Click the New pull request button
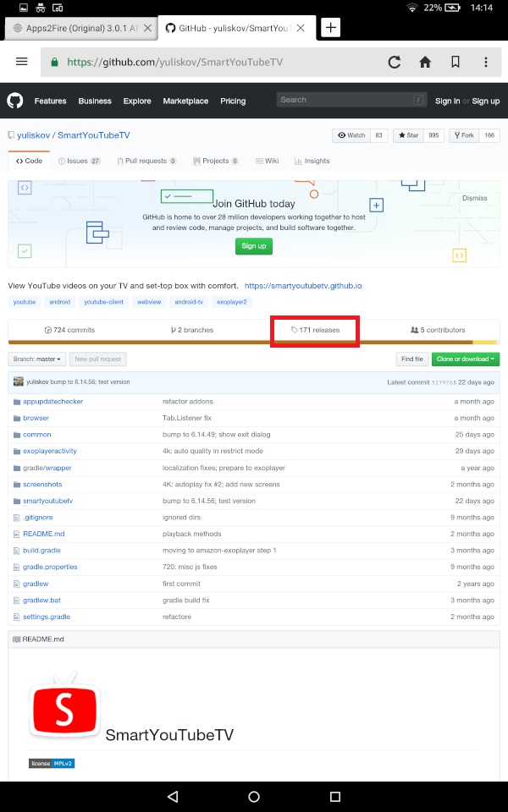Viewport: 508px width, 812px height. tap(98, 359)
